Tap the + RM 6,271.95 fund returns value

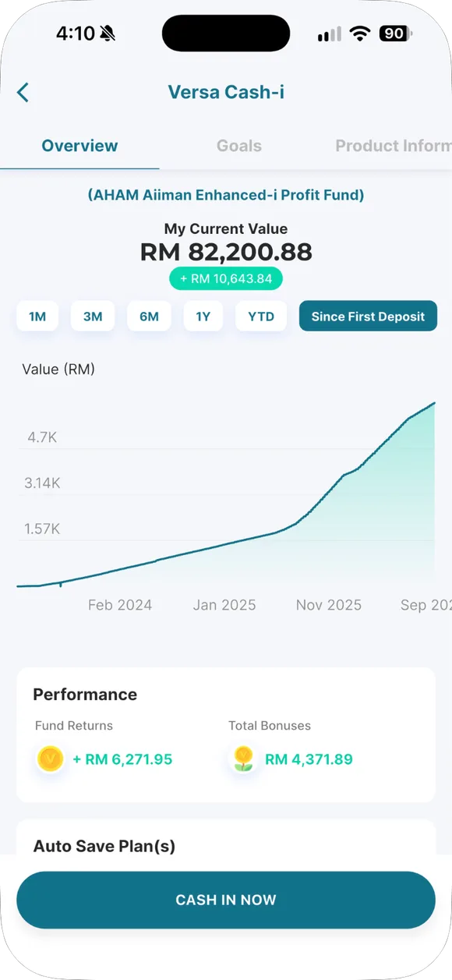click(x=122, y=759)
